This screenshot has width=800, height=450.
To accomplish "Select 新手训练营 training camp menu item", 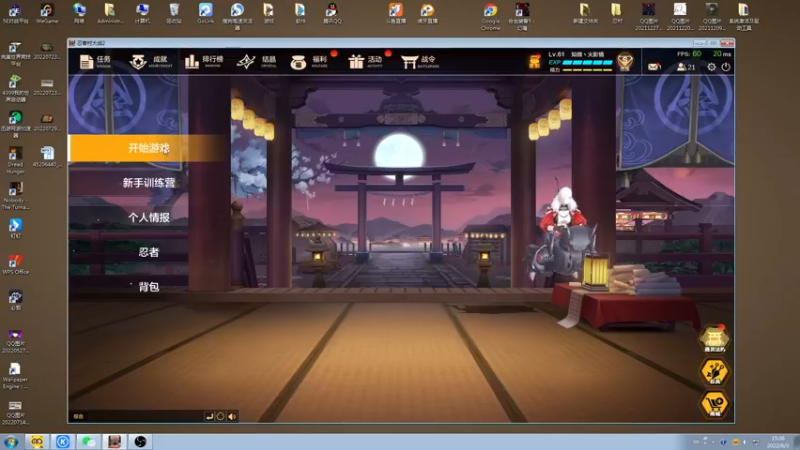I will [148, 183].
